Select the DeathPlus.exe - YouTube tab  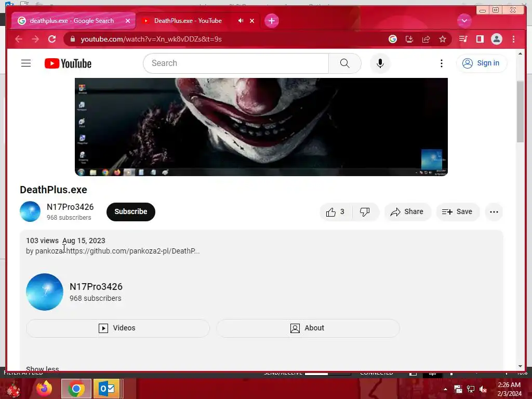pyautogui.click(x=188, y=21)
